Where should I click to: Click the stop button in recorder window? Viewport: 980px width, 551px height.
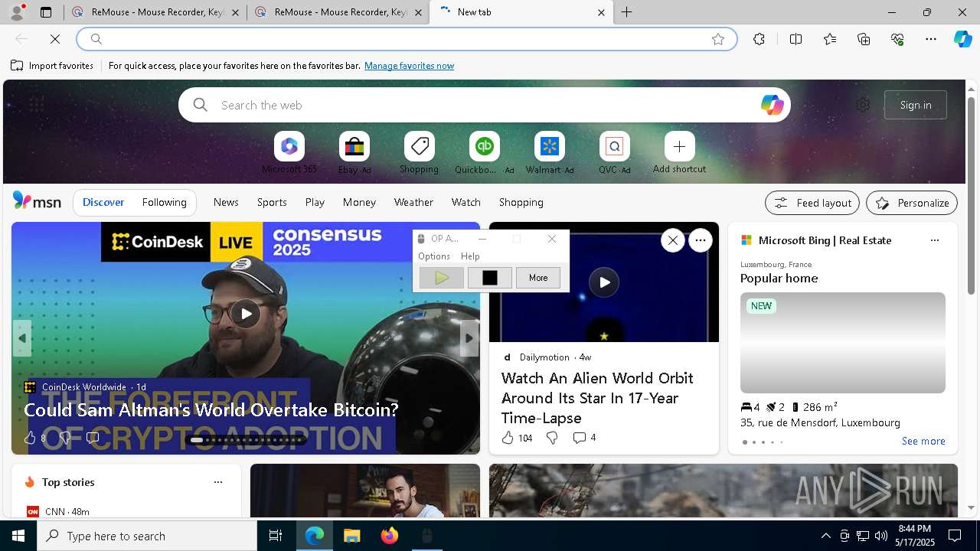coord(490,278)
